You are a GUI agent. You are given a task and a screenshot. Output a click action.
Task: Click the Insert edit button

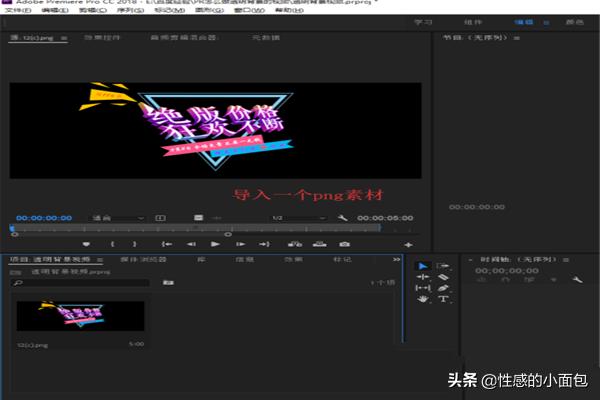click(295, 244)
